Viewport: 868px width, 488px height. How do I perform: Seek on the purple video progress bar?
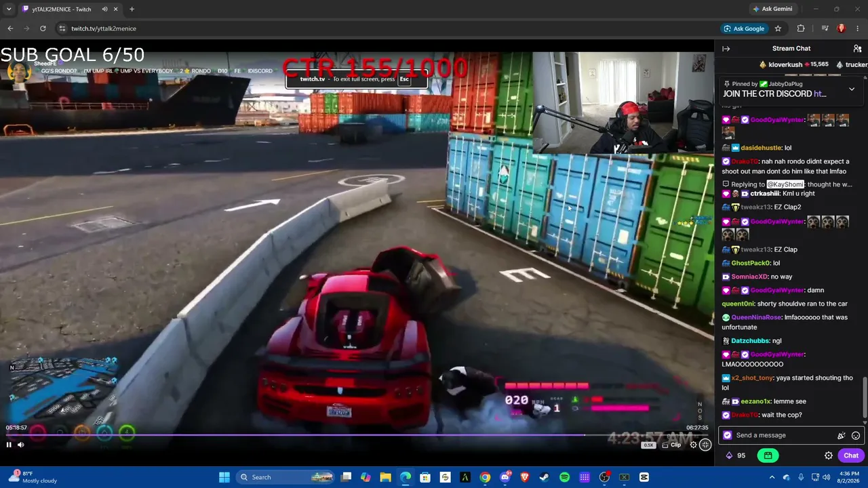[357, 435]
